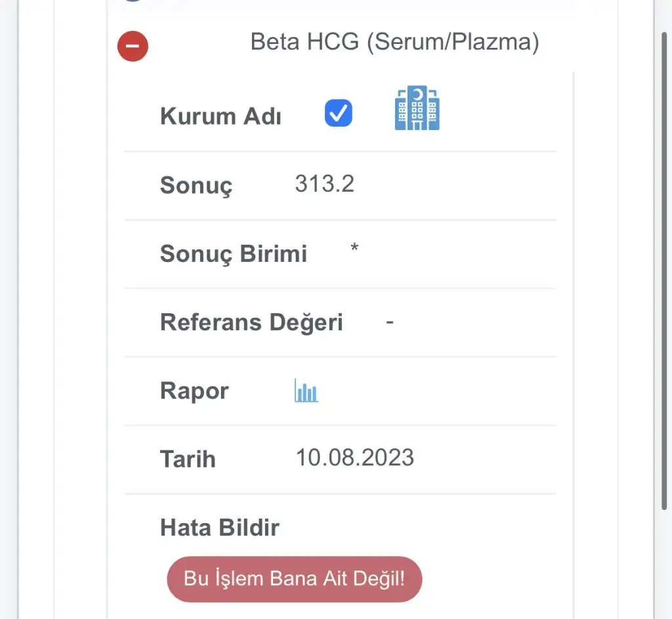Select the Referans Değeri label
672x619 pixels.
point(251,322)
